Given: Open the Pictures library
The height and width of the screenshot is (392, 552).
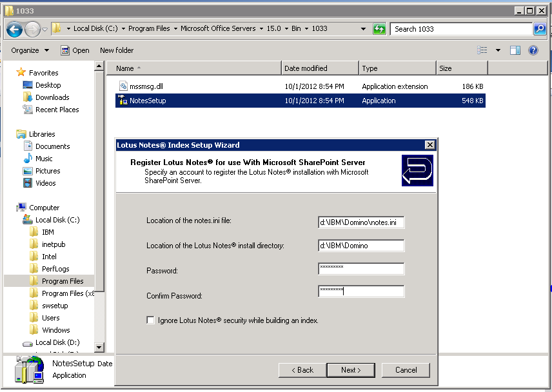Looking at the screenshot, I should 48,171.
